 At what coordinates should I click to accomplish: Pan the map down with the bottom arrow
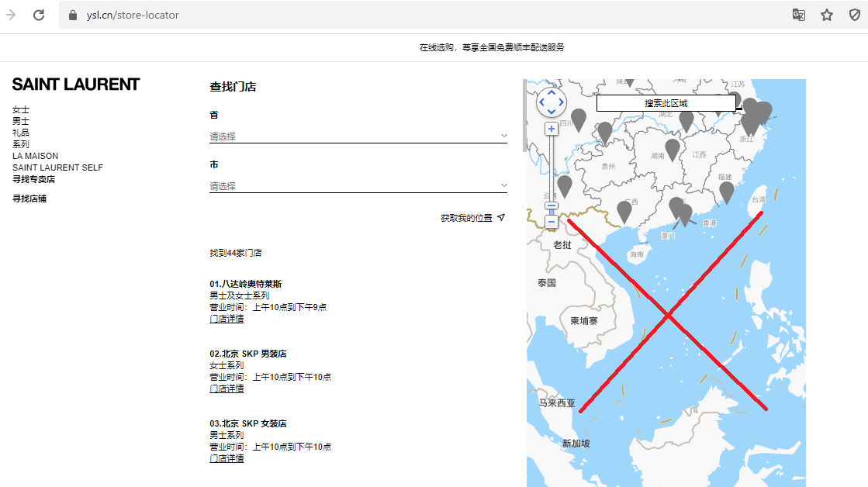click(552, 112)
